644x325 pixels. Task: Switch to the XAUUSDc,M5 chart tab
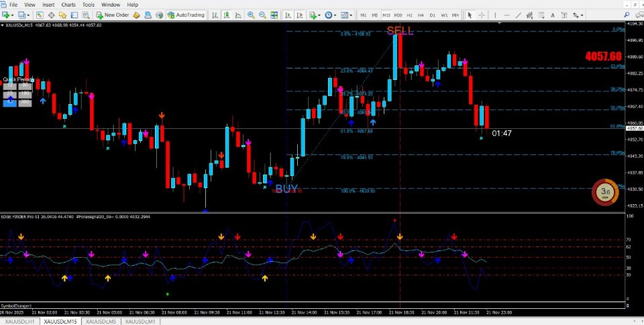tap(101, 321)
